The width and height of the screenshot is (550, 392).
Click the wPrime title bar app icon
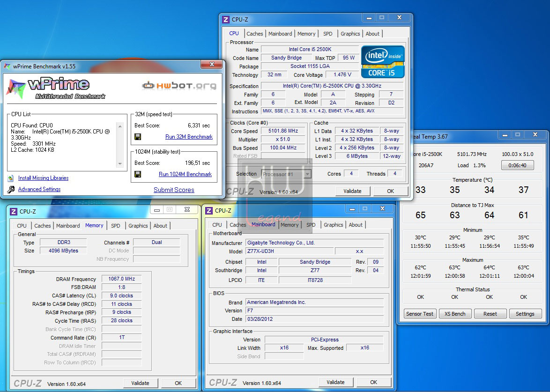coord(7,66)
